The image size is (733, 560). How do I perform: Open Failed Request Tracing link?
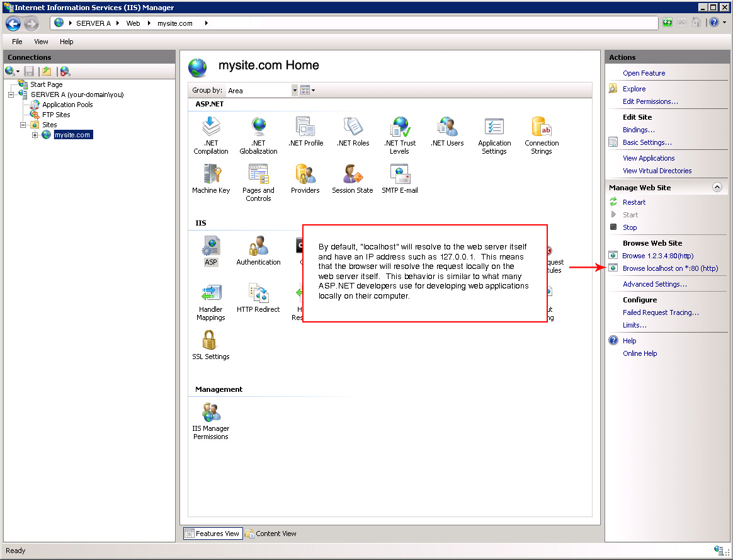[x=661, y=312]
